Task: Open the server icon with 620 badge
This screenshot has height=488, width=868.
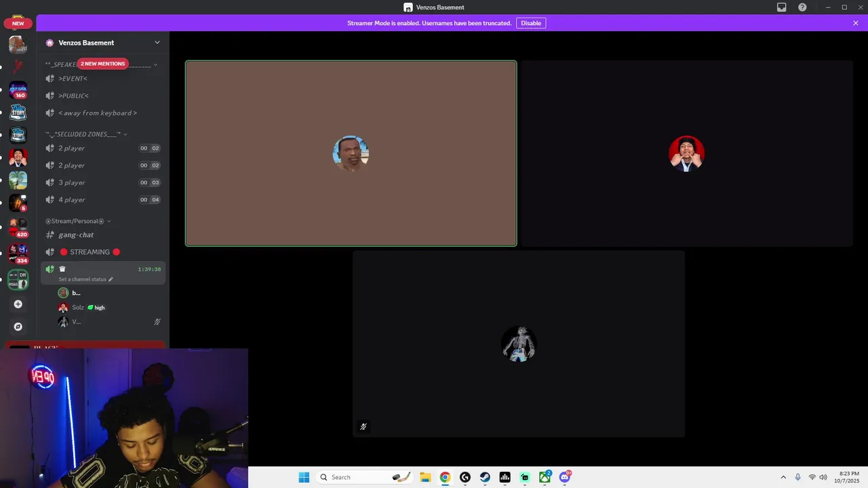Action: click(x=18, y=228)
